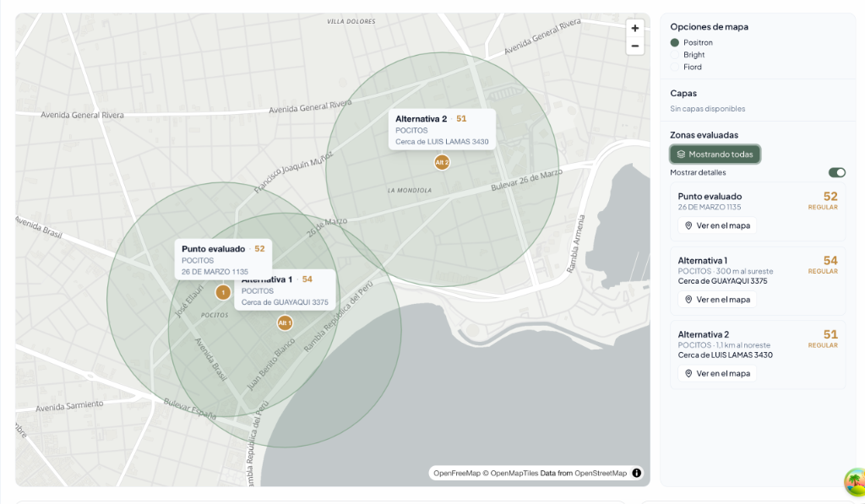865x504 pixels.
Task: Click the orange marker numbered 1
Action: 223,292
